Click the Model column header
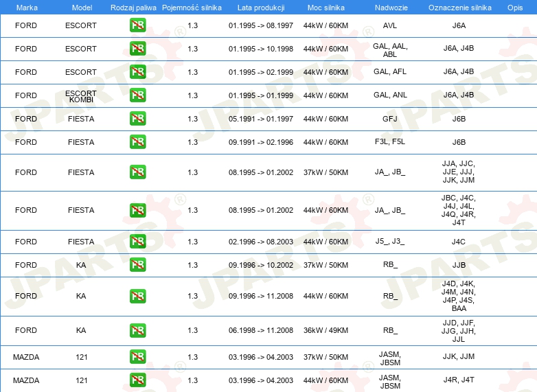The image size is (537, 392). point(82,8)
